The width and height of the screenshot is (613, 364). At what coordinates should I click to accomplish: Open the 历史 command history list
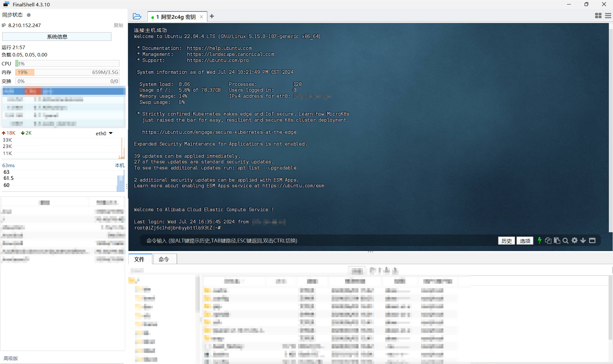[506, 241]
